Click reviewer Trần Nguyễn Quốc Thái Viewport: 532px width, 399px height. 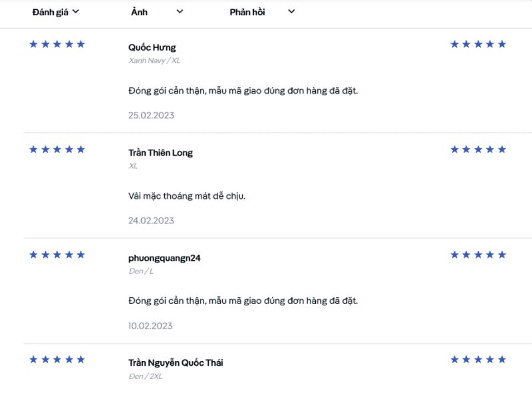[x=176, y=363]
